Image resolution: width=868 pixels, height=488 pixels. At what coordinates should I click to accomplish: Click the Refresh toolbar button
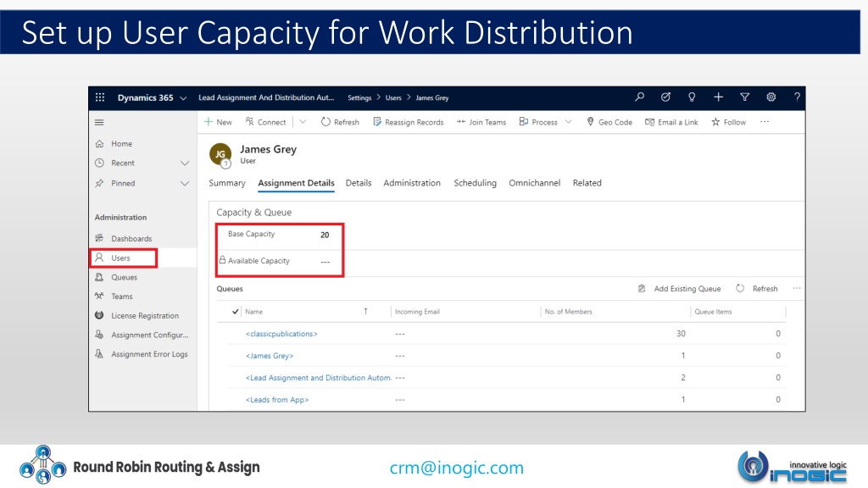click(340, 122)
